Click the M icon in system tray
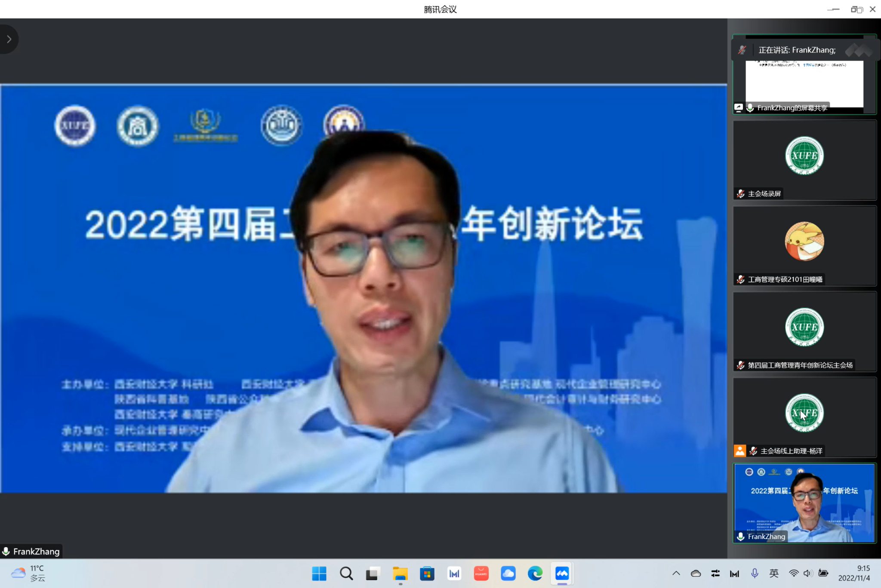This screenshot has height=588, width=881. (735, 573)
